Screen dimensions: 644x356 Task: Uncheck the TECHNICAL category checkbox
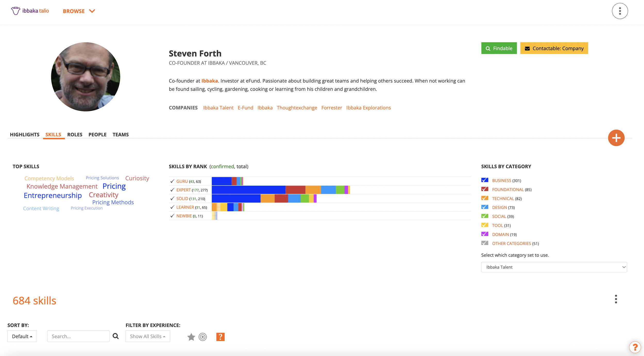click(485, 198)
